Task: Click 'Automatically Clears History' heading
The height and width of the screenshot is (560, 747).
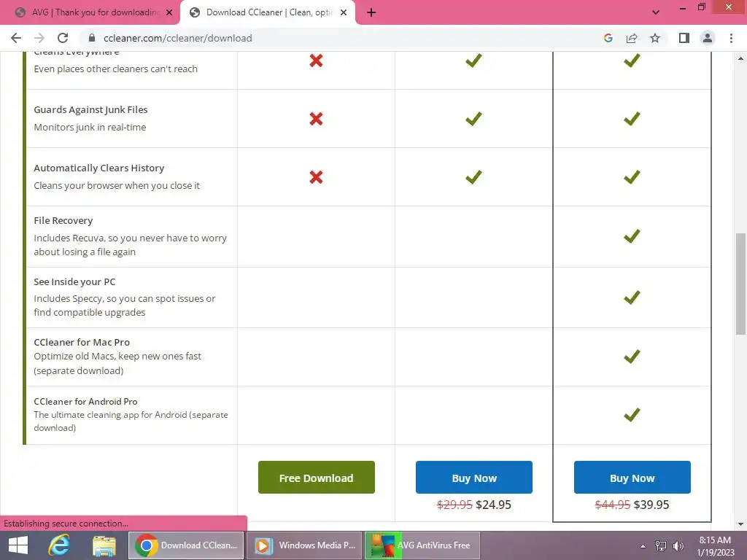Action: pos(99,168)
